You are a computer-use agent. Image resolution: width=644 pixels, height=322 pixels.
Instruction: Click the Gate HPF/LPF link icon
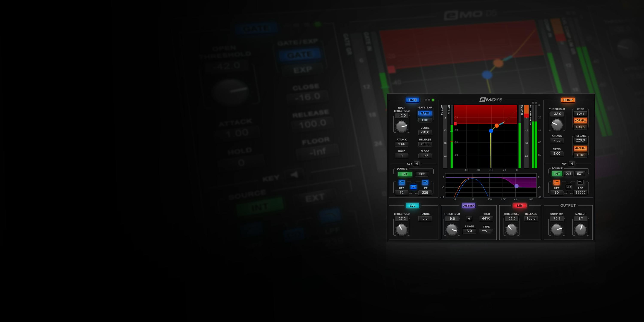coord(413,187)
